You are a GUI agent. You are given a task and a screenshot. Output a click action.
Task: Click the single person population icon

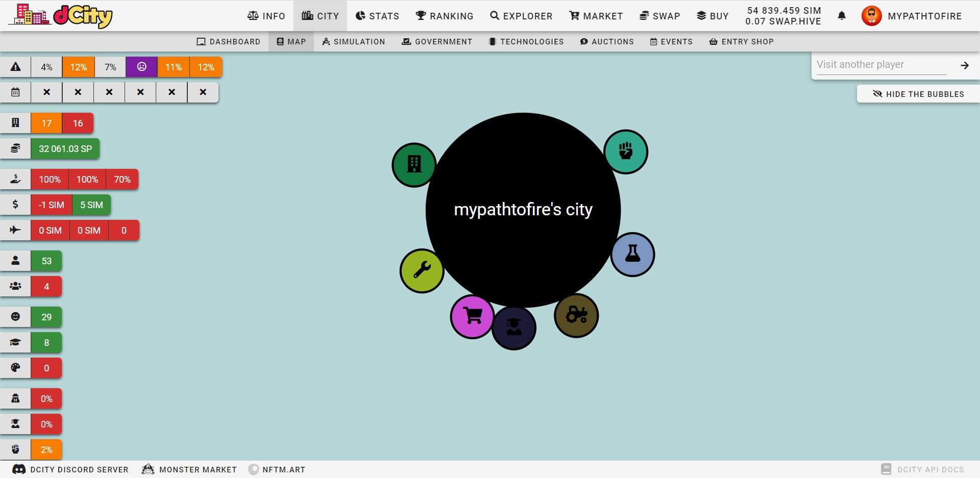coord(15,261)
